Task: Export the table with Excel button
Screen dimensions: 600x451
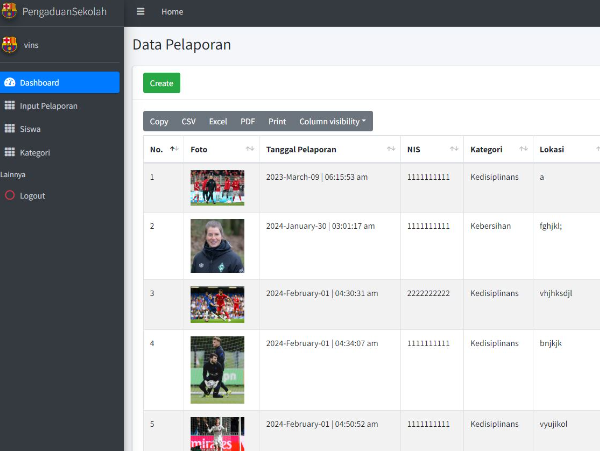Action: click(x=218, y=121)
